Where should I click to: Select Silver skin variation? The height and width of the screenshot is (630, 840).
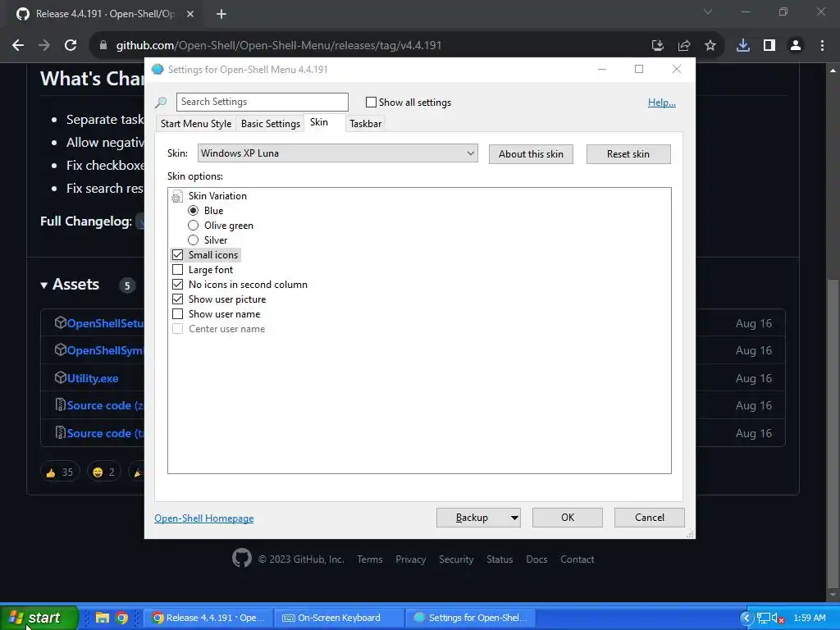coord(194,240)
